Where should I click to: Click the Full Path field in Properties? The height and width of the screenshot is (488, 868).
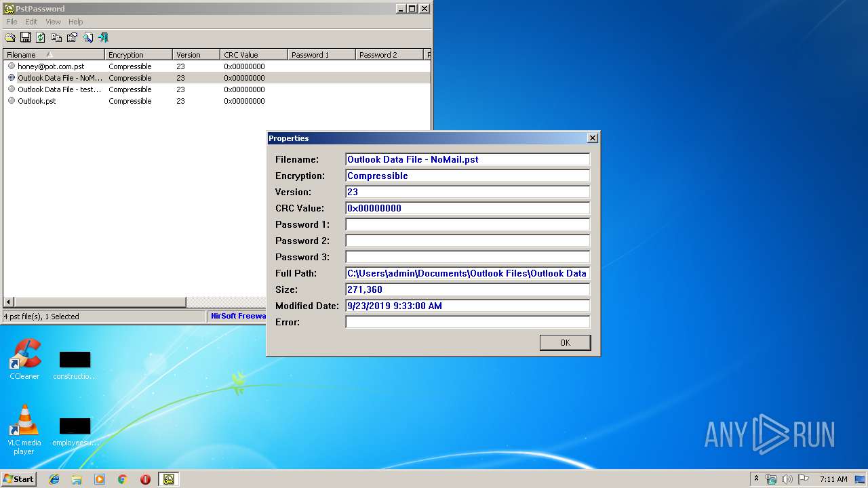click(x=467, y=273)
